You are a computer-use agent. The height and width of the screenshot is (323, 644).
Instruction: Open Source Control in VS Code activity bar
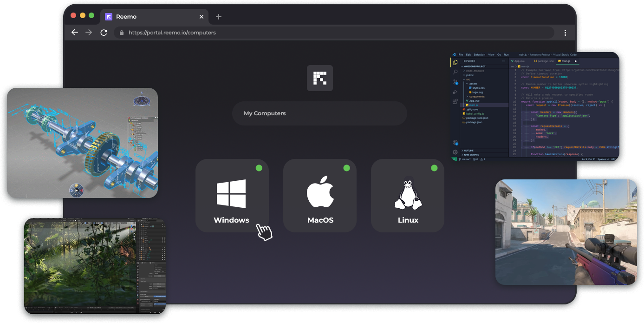[455, 82]
